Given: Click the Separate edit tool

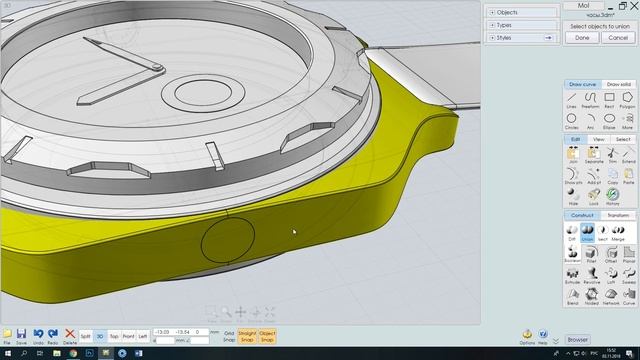Looking at the screenshot, I should tap(593, 156).
